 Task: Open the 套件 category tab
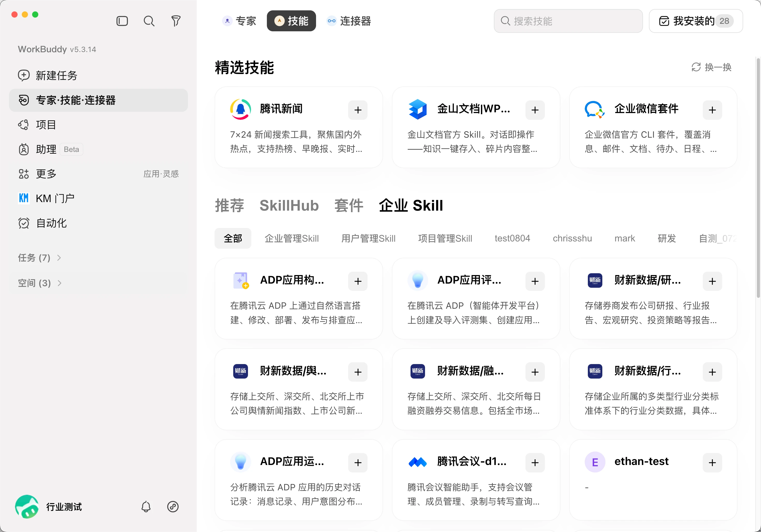coord(349,205)
